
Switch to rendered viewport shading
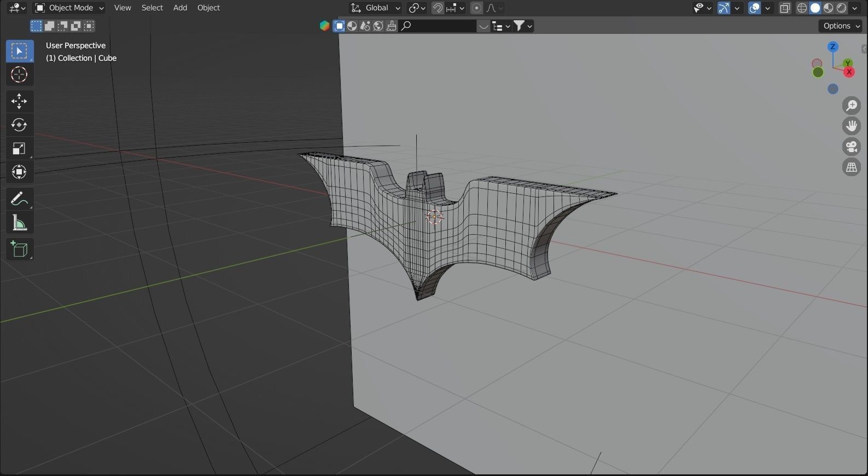click(x=841, y=8)
